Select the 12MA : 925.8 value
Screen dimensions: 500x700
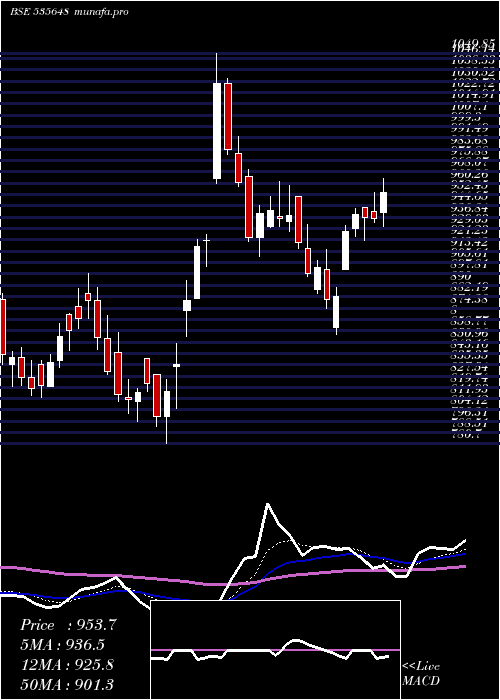(67, 665)
